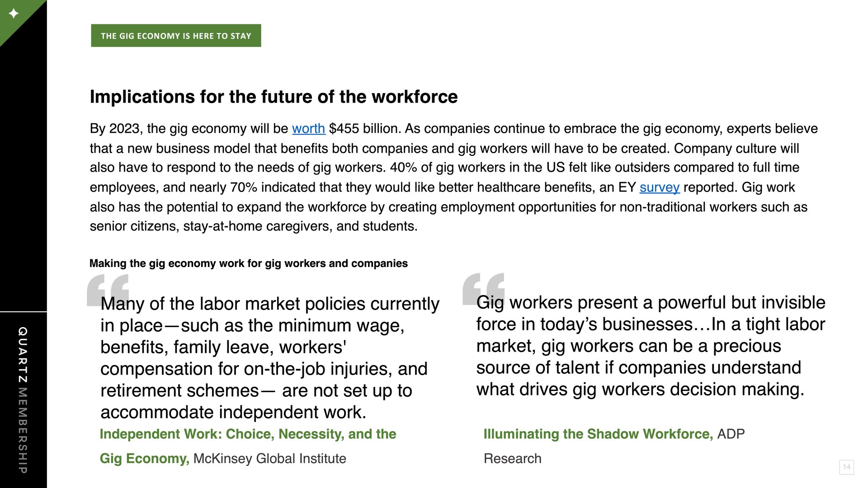Select the 'Implications for the future of the workforce' heading
Screen dimensions: 868x488
[x=274, y=97]
